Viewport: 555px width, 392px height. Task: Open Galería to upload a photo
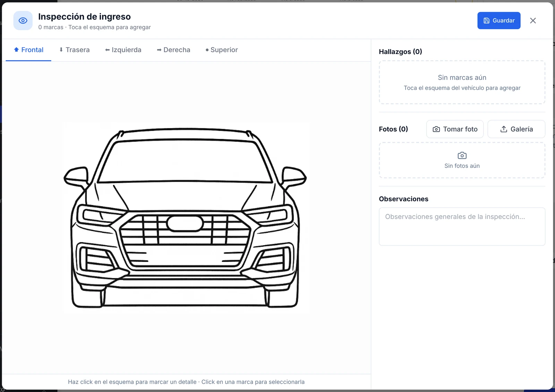pyautogui.click(x=516, y=129)
